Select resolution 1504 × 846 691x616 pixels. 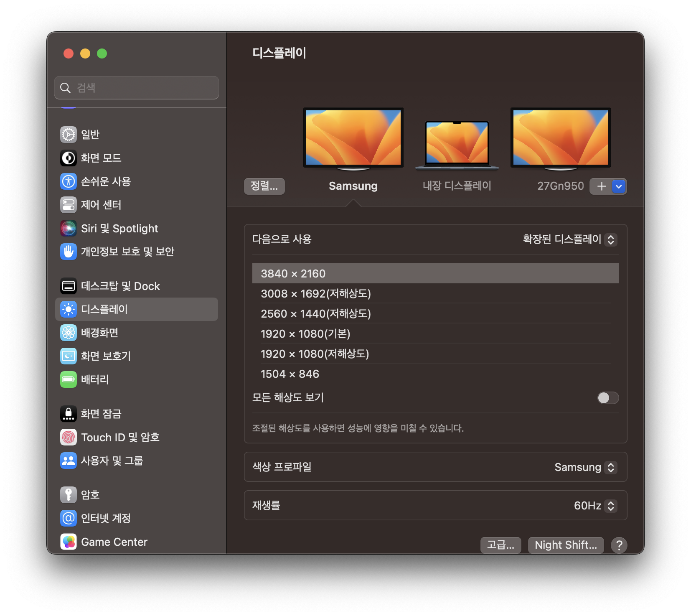(436, 374)
